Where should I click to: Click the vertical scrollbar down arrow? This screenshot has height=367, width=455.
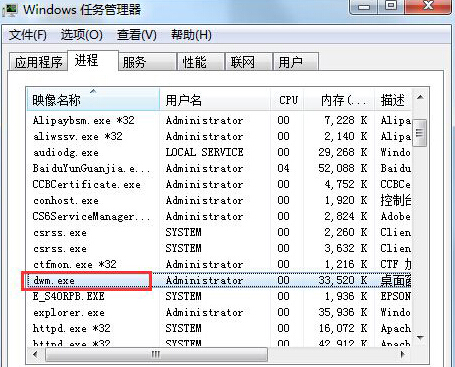click(x=420, y=338)
